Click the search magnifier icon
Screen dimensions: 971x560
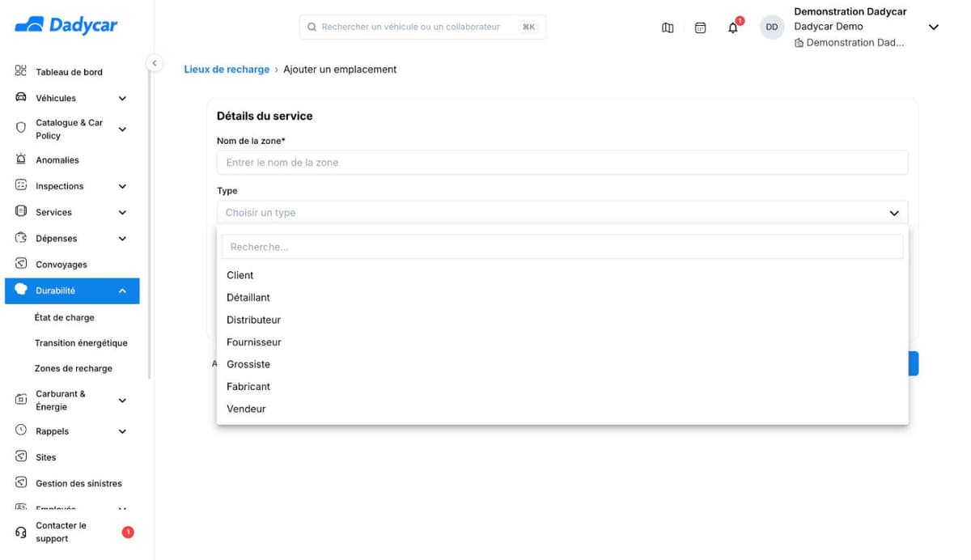312,27
